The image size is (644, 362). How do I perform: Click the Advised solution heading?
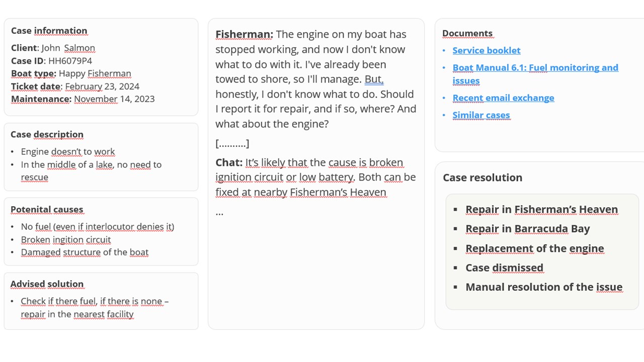coord(47,284)
